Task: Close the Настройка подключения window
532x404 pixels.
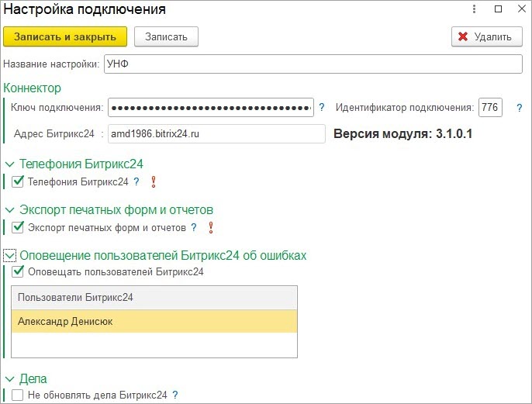Action: (522, 9)
